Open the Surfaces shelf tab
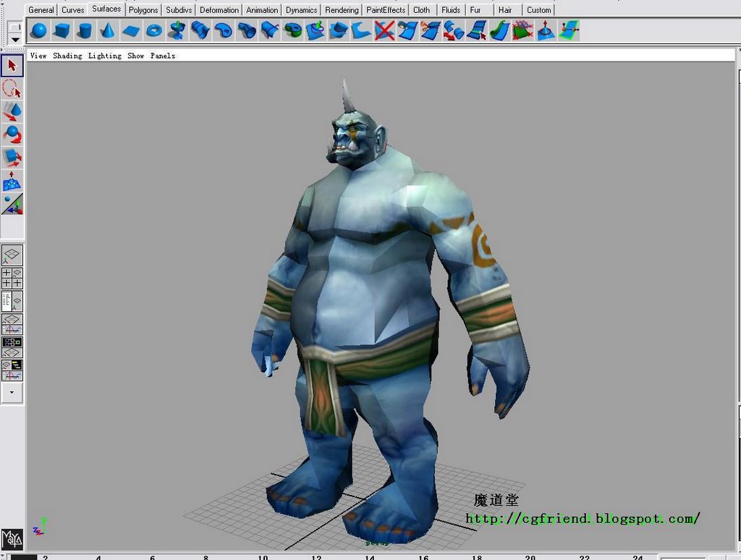Image resolution: width=741 pixels, height=560 pixels. tap(106, 9)
